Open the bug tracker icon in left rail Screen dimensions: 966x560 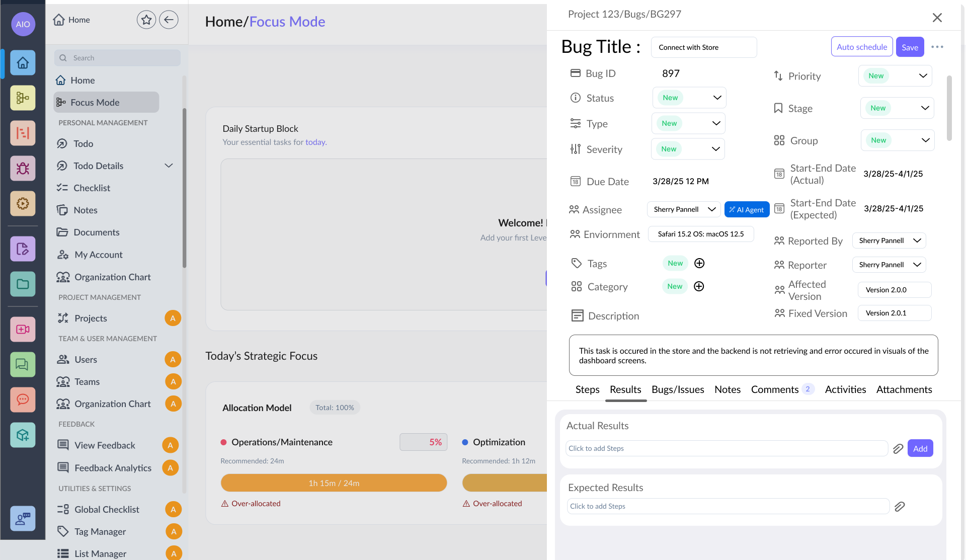pyautogui.click(x=23, y=168)
